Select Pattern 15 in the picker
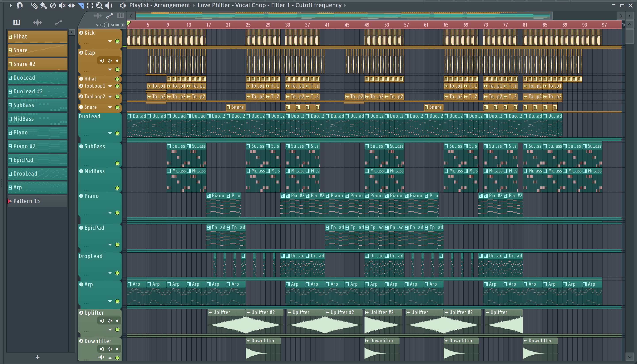This screenshot has width=637, height=364. (x=38, y=201)
